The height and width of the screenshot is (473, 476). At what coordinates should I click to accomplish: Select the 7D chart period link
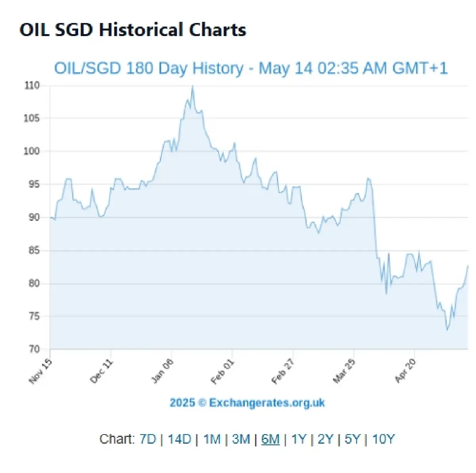click(x=148, y=439)
